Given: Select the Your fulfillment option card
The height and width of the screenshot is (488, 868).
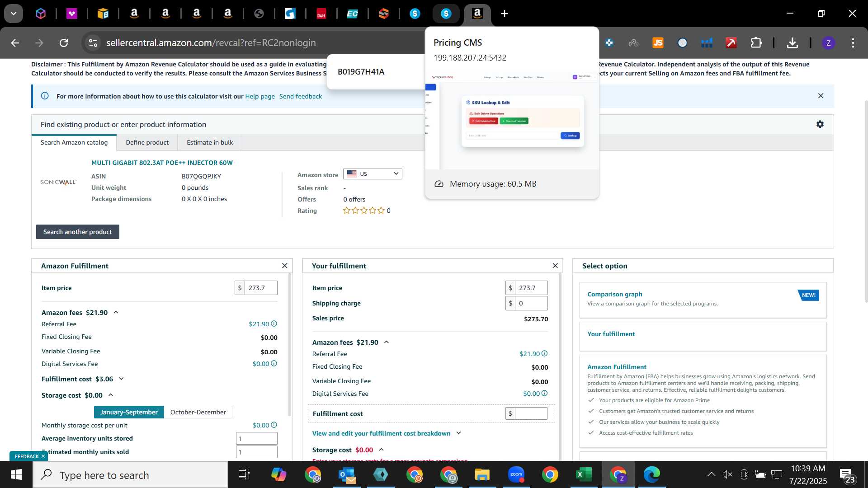Looking at the screenshot, I should (x=703, y=336).
